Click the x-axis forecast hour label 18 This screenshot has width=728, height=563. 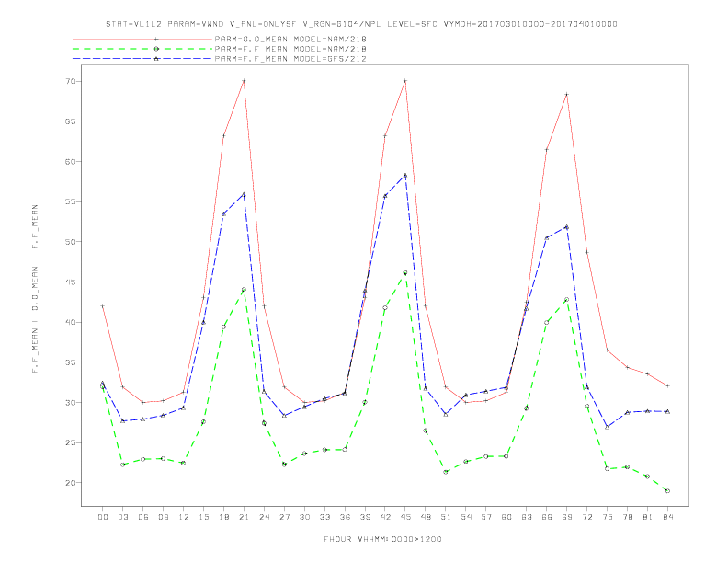(223, 517)
